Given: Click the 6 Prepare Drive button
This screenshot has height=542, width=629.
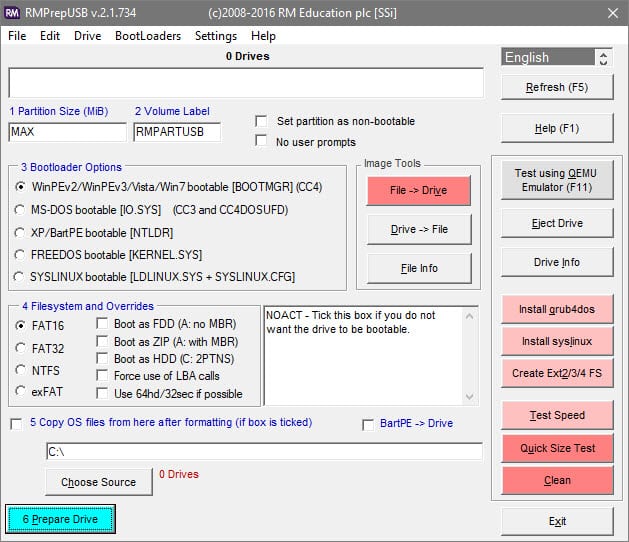Looking at the screenshot, I should pyautogui.click(x=60, y=519).
